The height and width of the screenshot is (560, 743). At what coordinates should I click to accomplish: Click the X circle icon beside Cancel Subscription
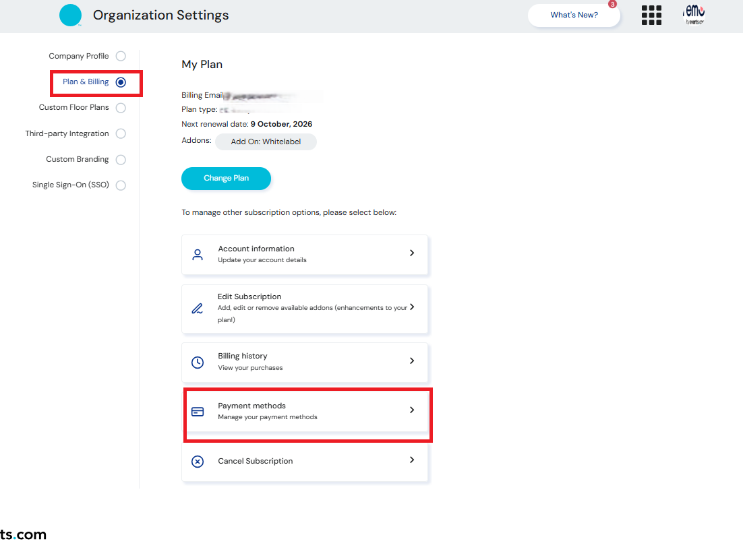pyautogui.click(x=198, y=462)
